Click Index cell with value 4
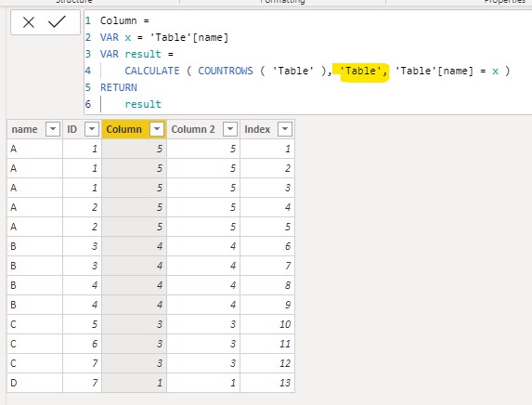 pos(267,207)
